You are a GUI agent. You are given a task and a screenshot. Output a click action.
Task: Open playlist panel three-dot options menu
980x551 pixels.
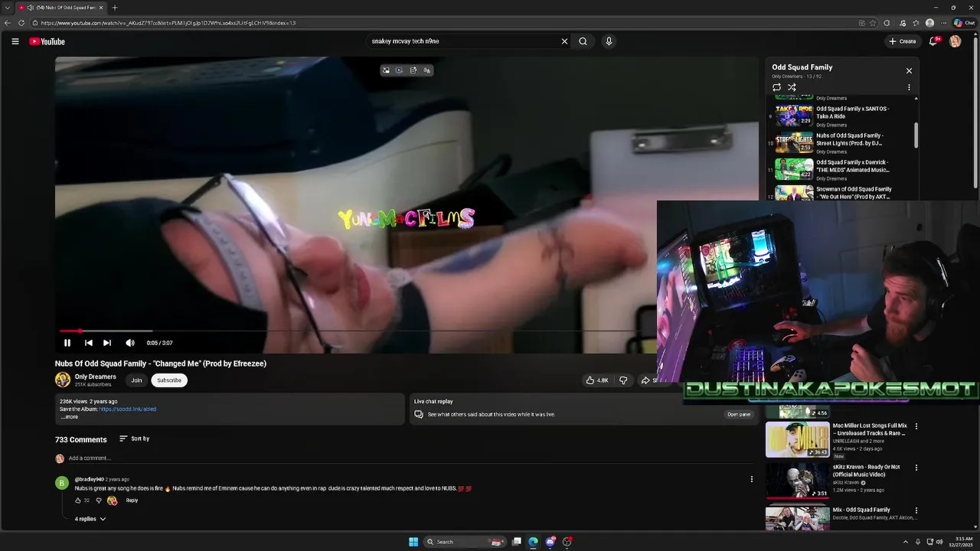(x=909, y=87)
